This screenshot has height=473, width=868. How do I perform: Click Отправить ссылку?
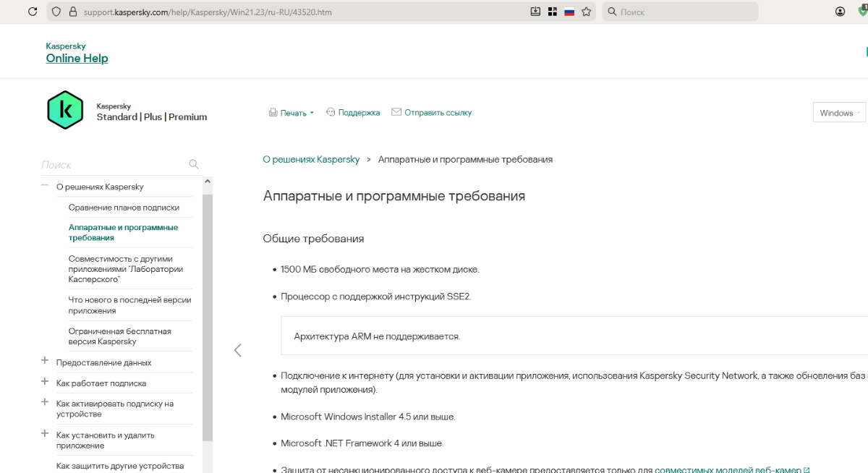point(438,113)
